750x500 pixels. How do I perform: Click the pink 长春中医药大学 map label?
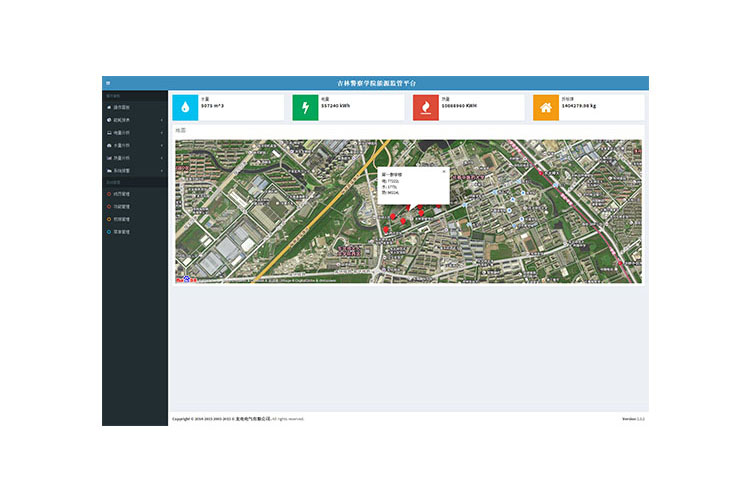pyautogui.click(x=468, y=178)
